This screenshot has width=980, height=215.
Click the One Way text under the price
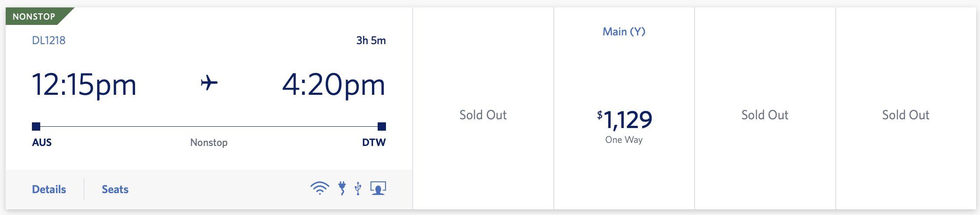(x=624, y=140)
